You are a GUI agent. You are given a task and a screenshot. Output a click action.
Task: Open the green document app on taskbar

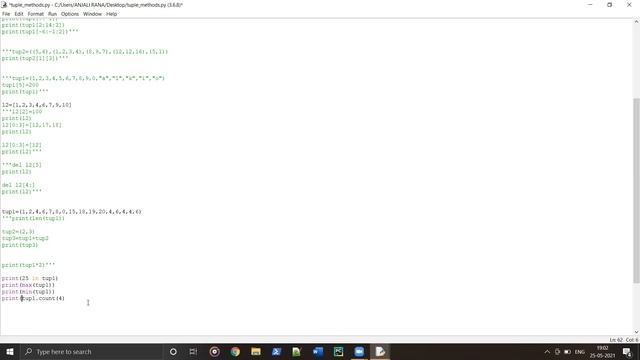(x=297, y=351)
